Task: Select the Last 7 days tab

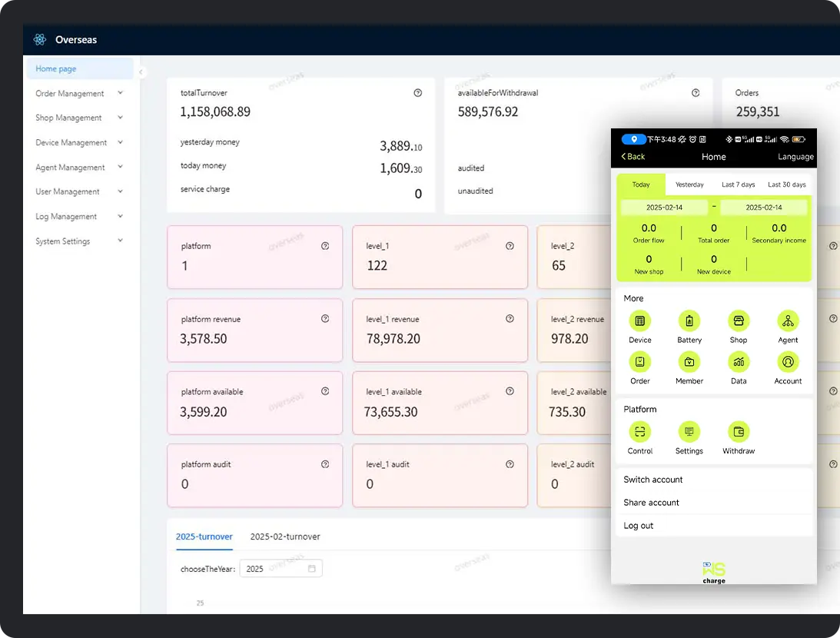Action: [738, 184]
